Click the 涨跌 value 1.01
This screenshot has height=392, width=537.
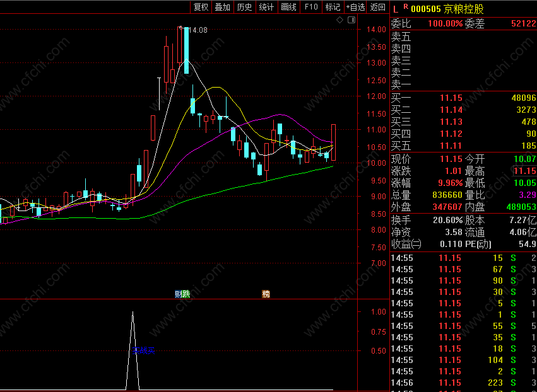[454, 171]
